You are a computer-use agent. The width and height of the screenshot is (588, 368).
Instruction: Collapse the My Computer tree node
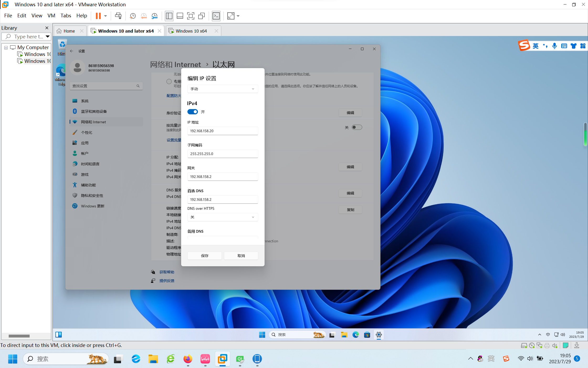pyautogui.click(x=6, y=48)
